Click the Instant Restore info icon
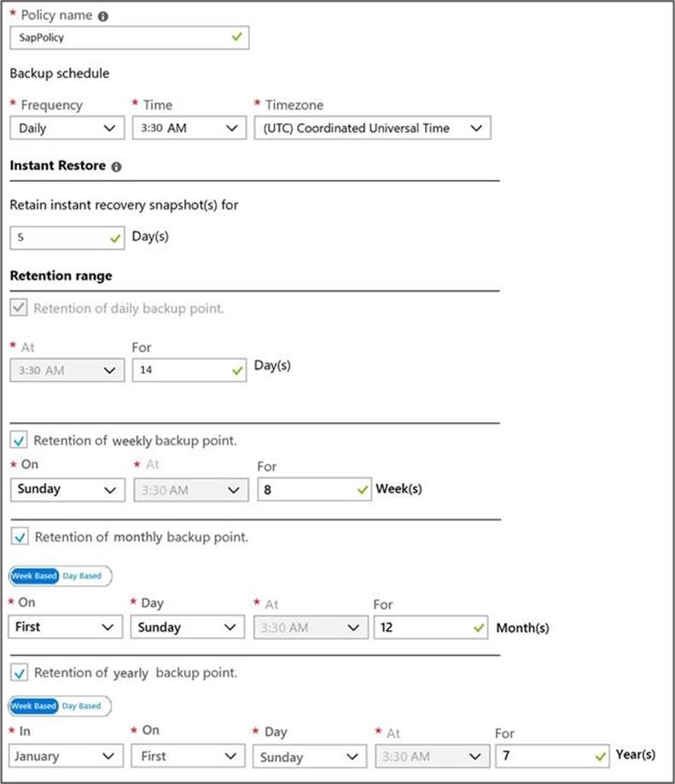 click(x=117, y=167)
